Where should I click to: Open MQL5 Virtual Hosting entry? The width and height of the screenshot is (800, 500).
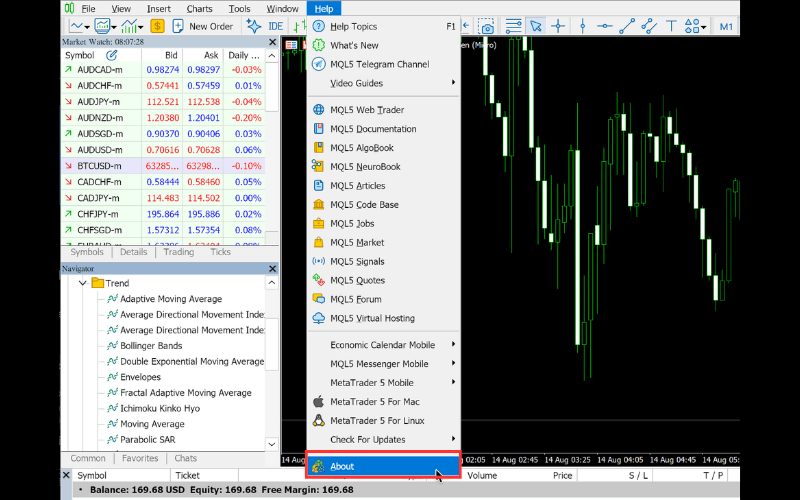pos(384,318)
